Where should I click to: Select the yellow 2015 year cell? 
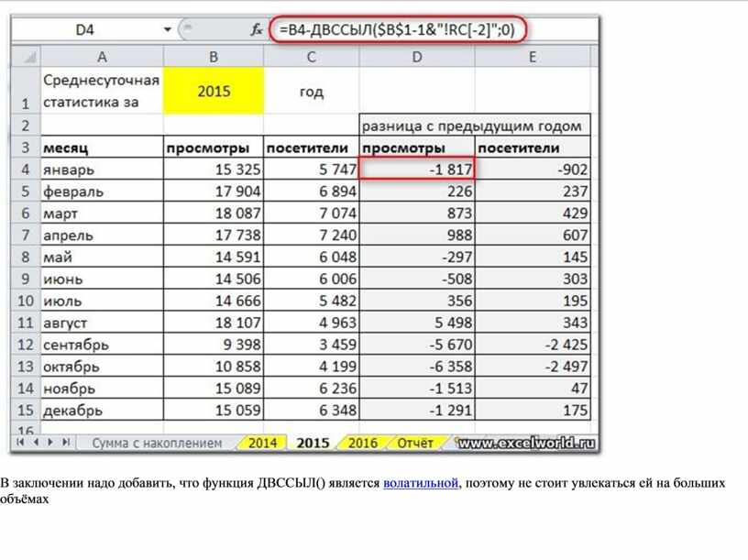[x=213, y=91]
